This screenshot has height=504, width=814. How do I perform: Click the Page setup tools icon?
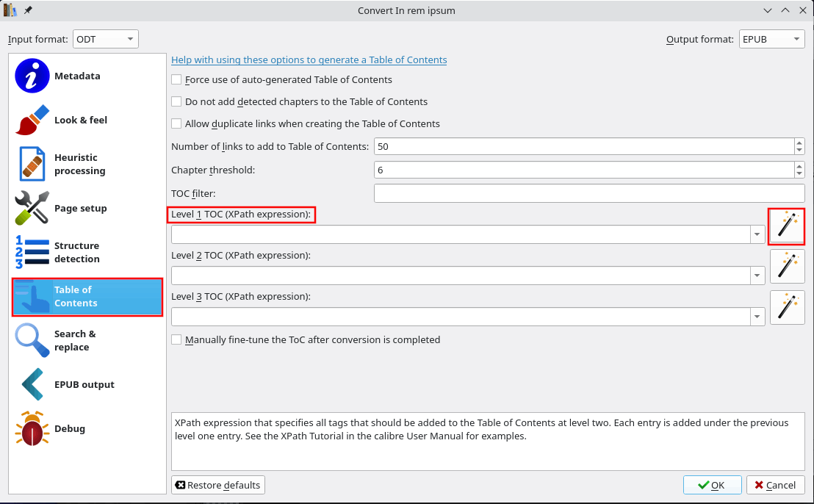(x=32, y=209)
